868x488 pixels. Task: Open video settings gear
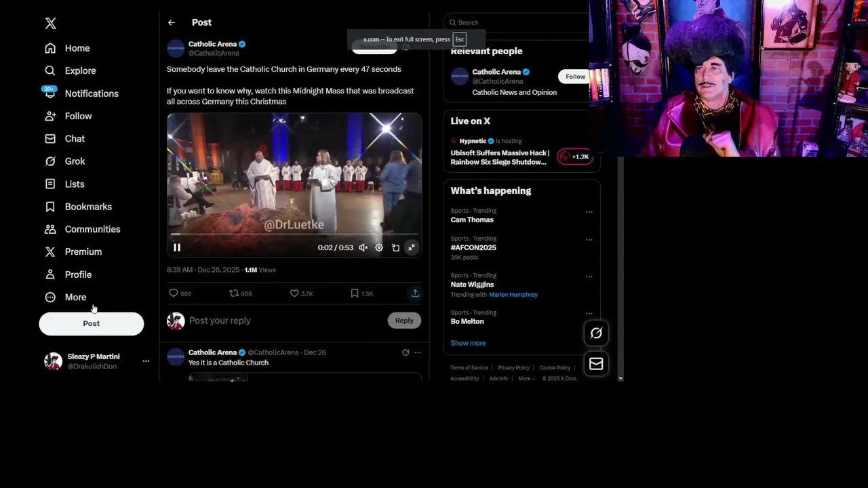point(379,247)
